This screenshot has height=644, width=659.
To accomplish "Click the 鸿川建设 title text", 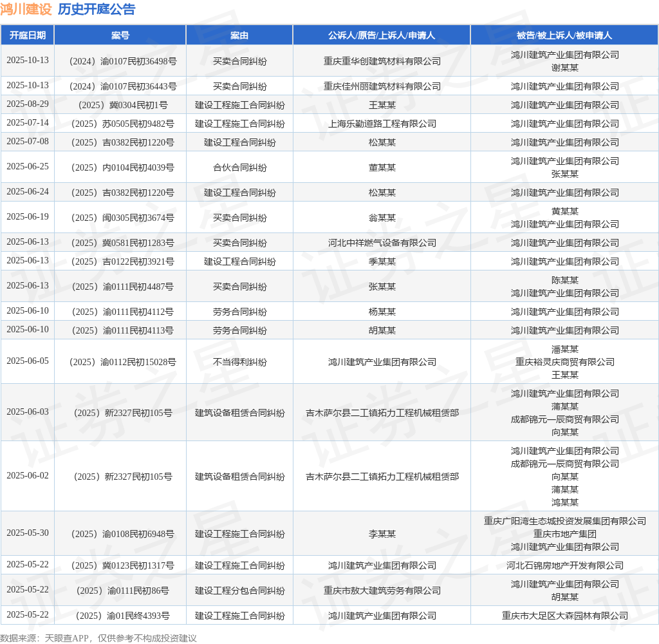I will [26, 9].
